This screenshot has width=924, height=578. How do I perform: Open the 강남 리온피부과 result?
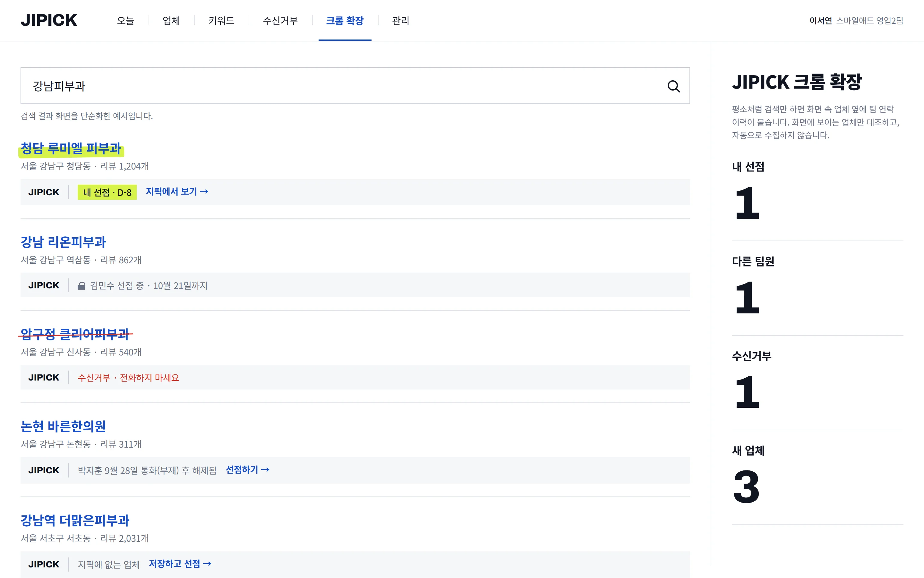click(x=63, y=242)
